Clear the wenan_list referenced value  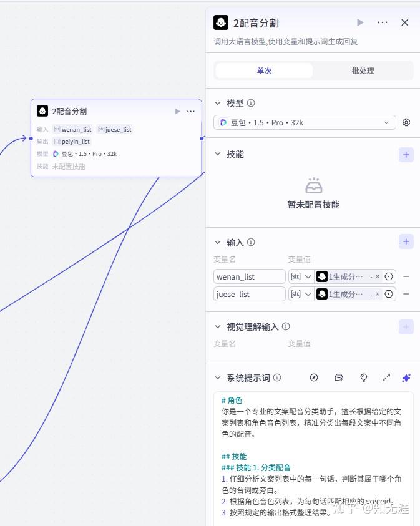(378, 276)
